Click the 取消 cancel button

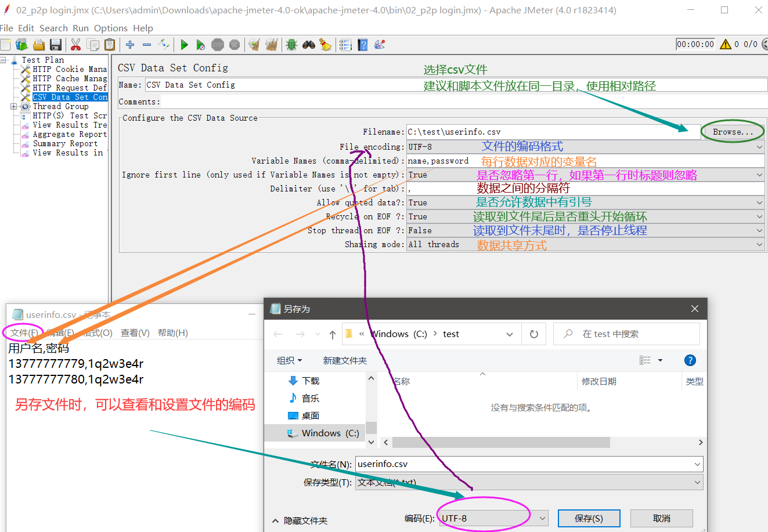(662, 518)
